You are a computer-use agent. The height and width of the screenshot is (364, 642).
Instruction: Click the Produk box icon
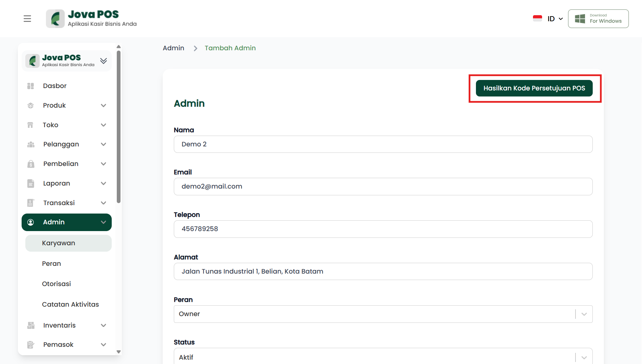(31, 106)
